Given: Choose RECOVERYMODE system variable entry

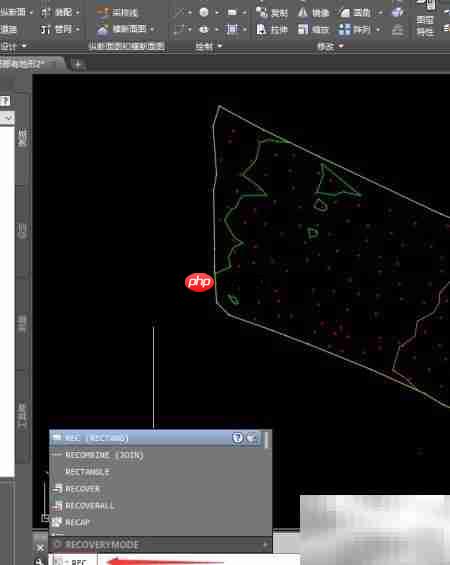Looking at the screenshot, I should [x=160, y=544].
